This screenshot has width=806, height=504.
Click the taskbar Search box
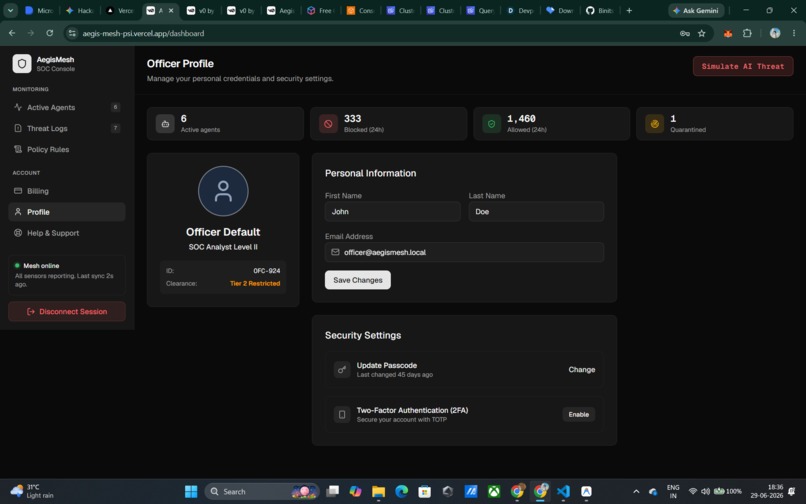(x=262, y=491)
